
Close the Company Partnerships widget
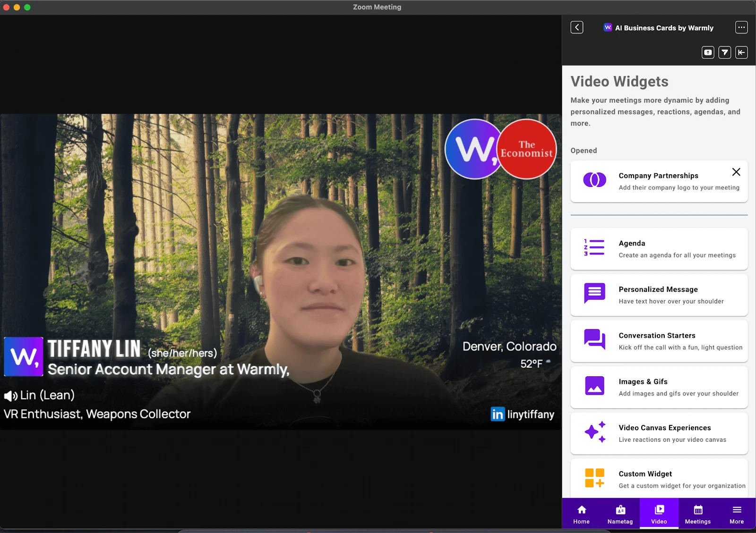[736, 172]
